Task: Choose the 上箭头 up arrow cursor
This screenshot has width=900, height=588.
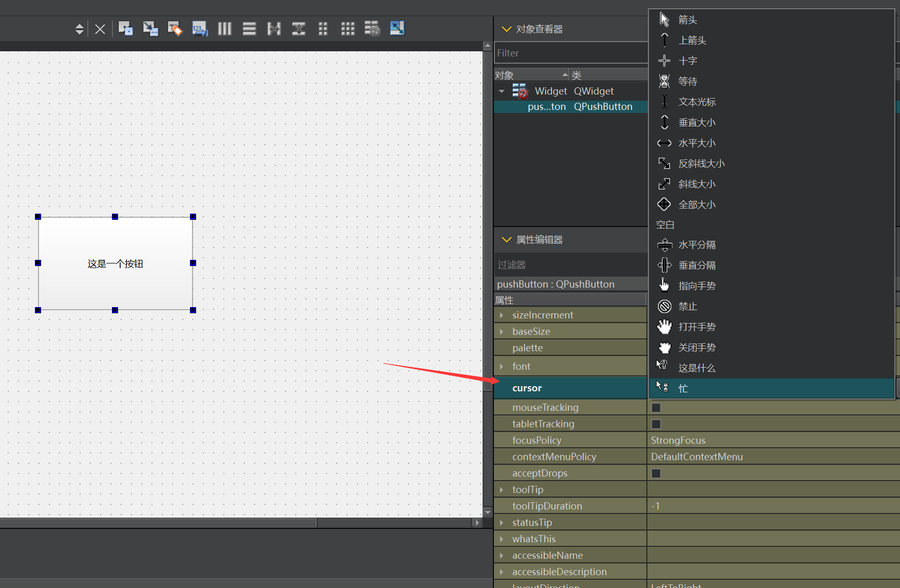Action: point(771,40)
